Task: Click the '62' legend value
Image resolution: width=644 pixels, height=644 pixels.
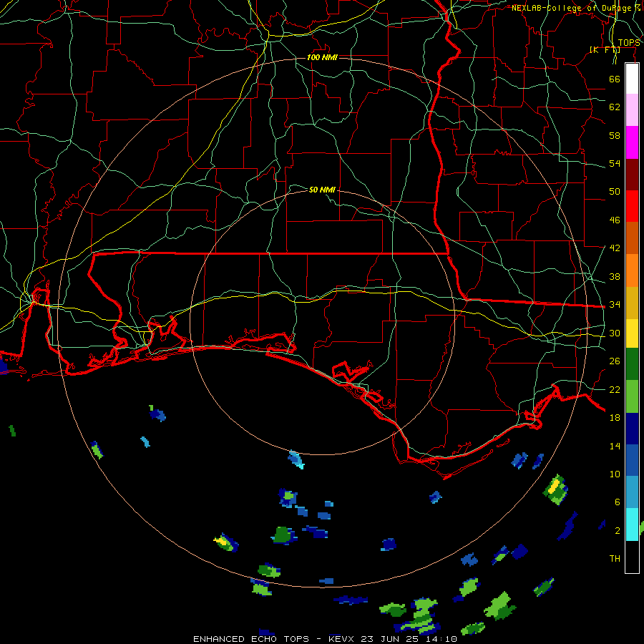Action: pyautogui.click(x=615, y=107)
